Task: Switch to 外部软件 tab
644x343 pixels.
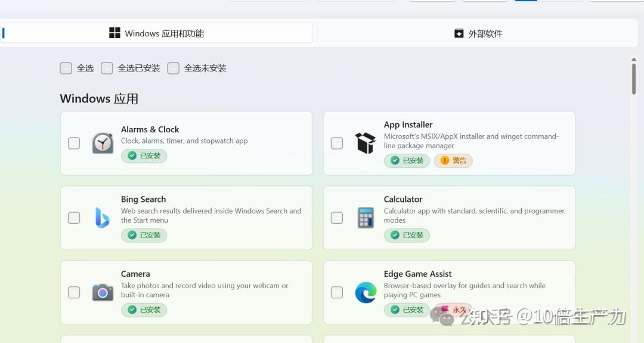Action: tap(478, 33)
